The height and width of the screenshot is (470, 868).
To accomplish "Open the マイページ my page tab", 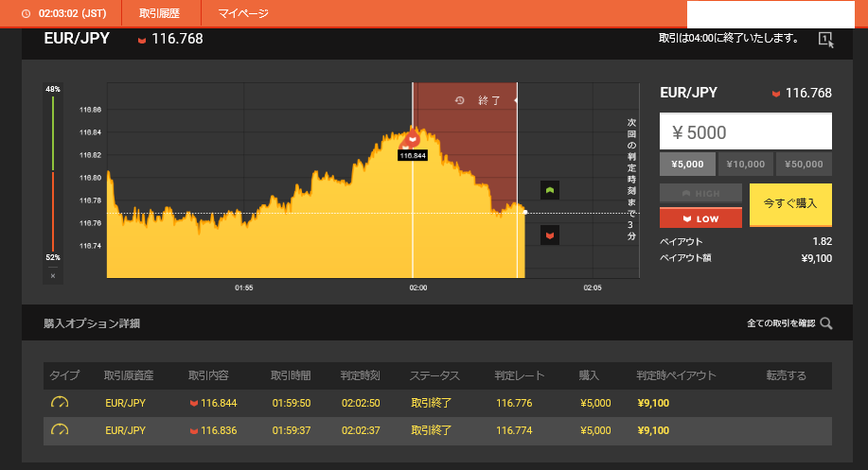I will pos(243,14).
